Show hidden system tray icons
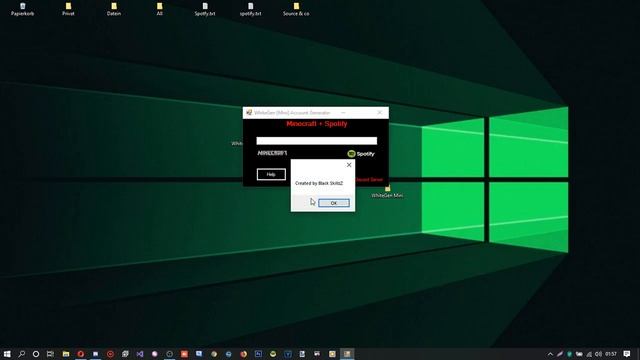The height and width of the screenshot is (360, 640). [x=550, y=354]
